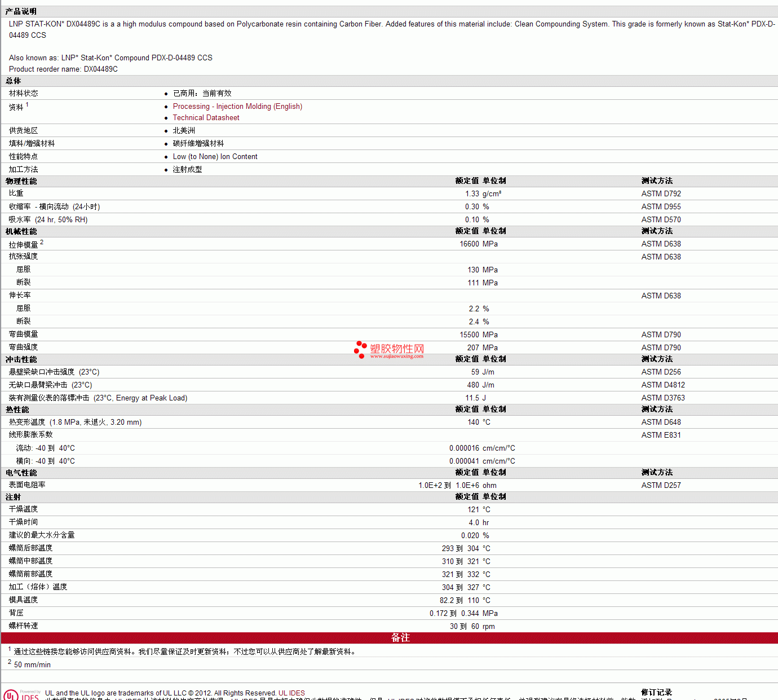Select the Product reorder name: DX04489C line

pos(63,69)
